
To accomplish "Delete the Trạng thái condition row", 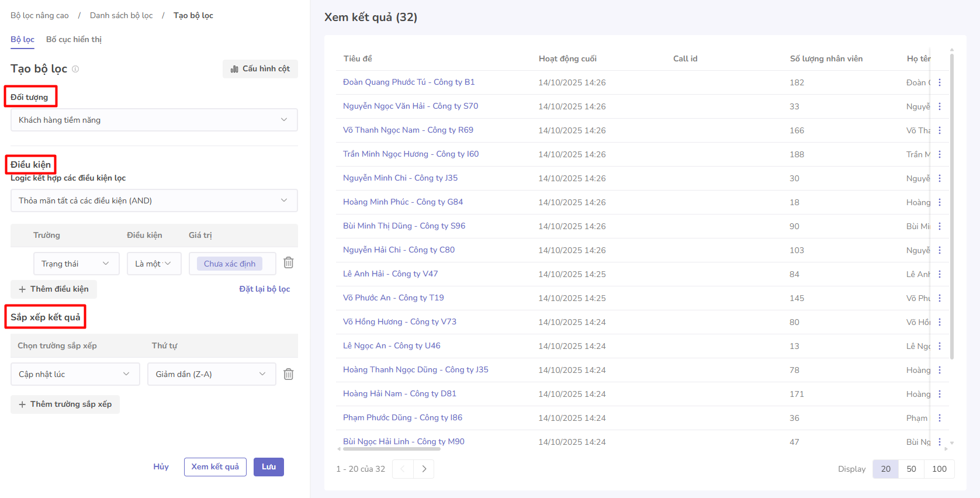I will coord(288,263).
